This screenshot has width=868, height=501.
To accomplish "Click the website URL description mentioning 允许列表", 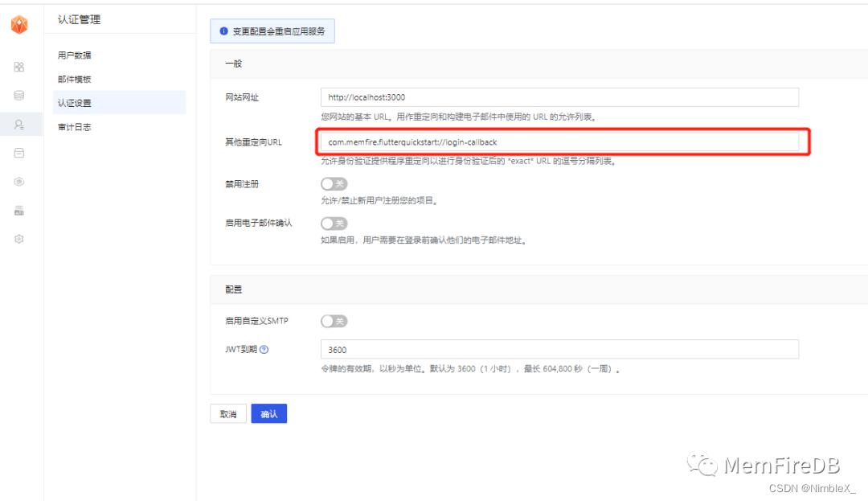I will click(459, 117).
